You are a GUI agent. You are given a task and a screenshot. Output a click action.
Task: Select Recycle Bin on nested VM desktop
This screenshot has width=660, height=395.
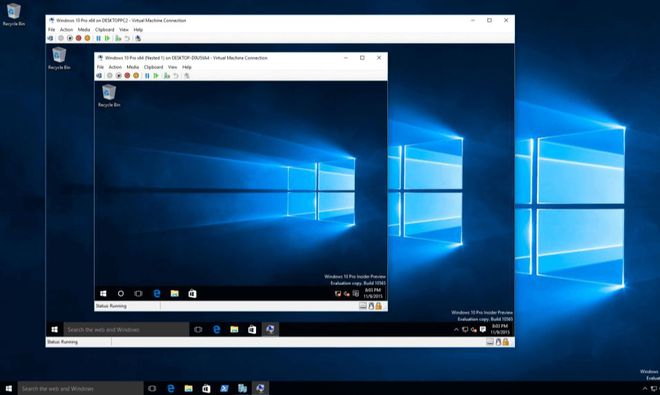point(109,96)
